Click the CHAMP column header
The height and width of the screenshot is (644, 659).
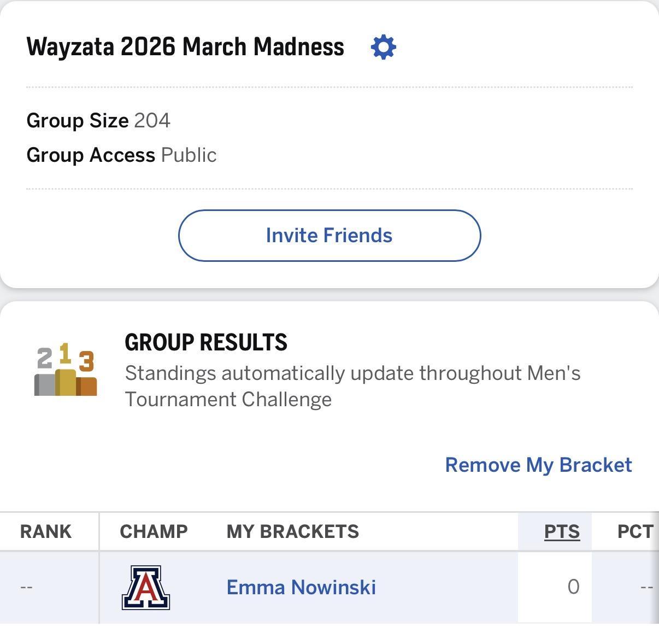pos(154,531)
